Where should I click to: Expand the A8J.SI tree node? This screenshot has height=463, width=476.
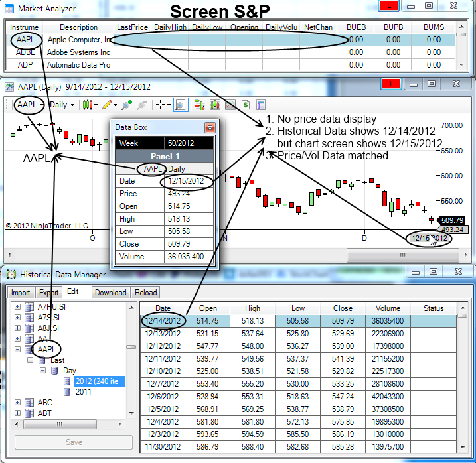(x=18, y=328)
